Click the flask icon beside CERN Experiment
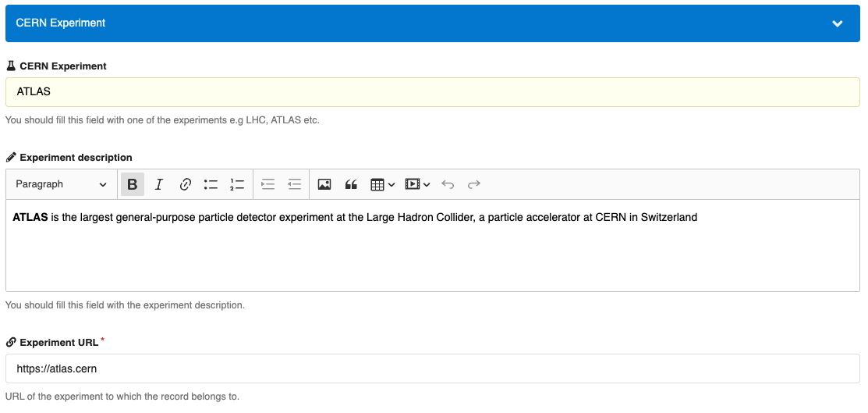 click(x=10, y=66)
